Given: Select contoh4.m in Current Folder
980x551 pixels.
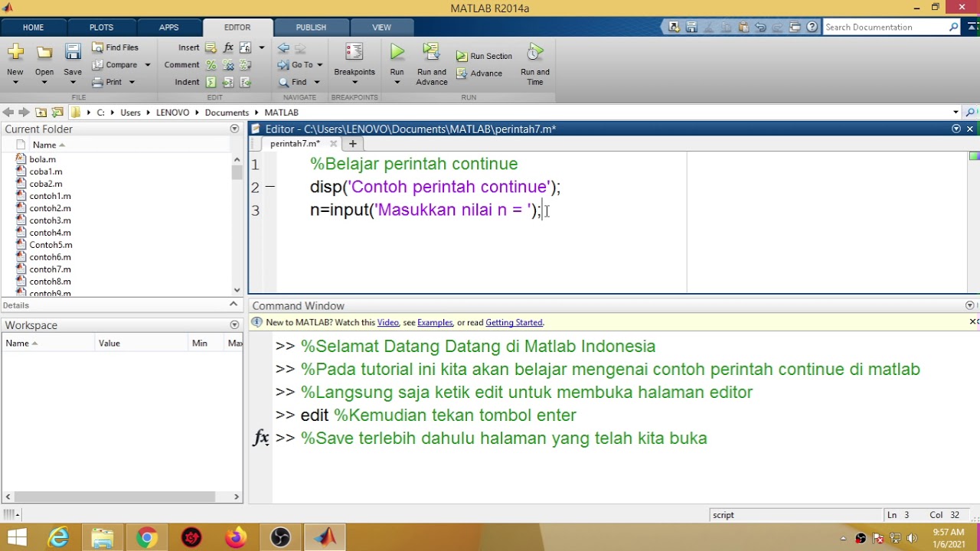Looking at the screenshot, I should pyautogui.click(x=50, y=233).
